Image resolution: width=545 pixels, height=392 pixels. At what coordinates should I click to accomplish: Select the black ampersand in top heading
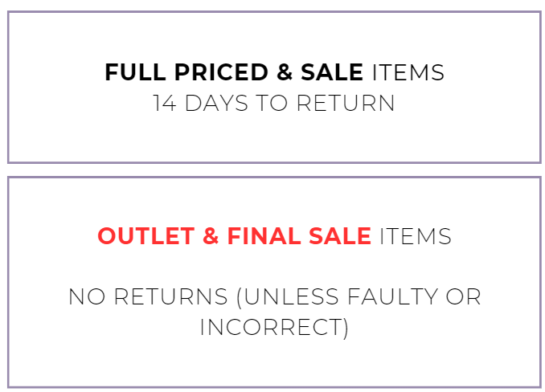click(285, 72)
